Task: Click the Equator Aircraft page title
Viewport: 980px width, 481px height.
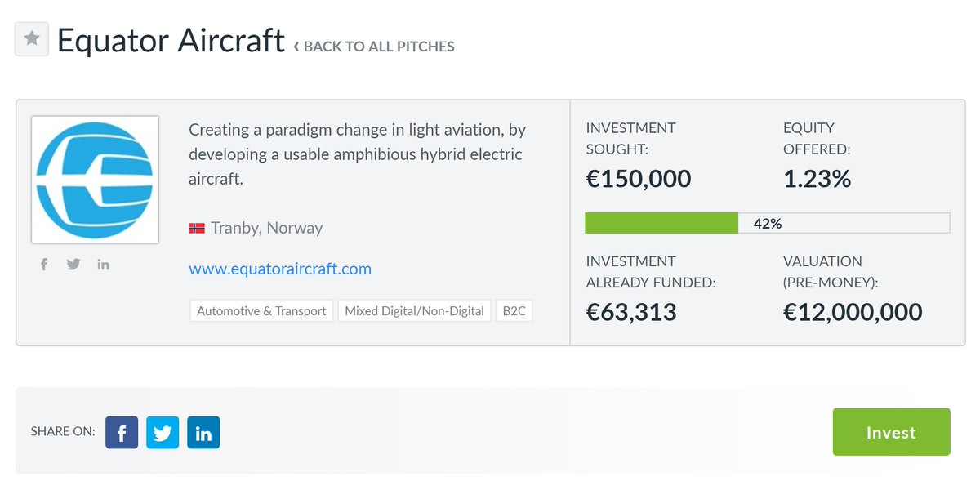Action: point(171,40)
